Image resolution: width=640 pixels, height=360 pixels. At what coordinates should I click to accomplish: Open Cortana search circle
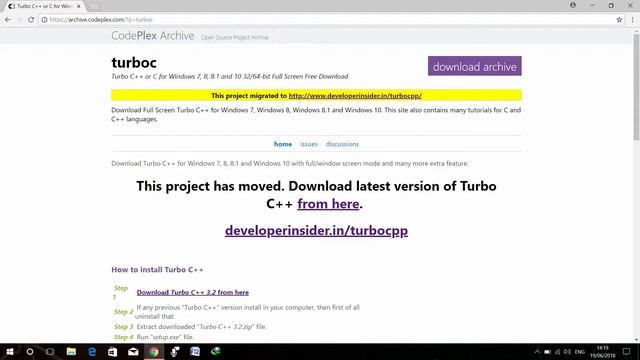click(30, 351)
